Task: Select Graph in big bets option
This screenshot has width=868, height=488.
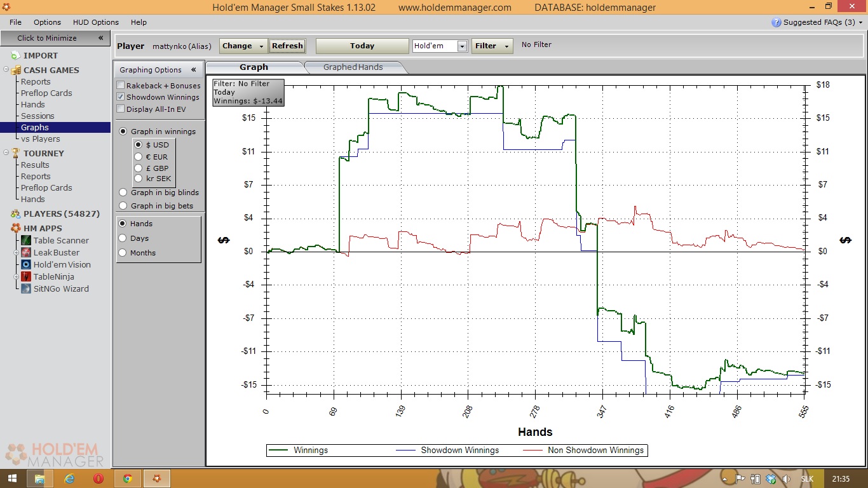Action: click(123, 206)
